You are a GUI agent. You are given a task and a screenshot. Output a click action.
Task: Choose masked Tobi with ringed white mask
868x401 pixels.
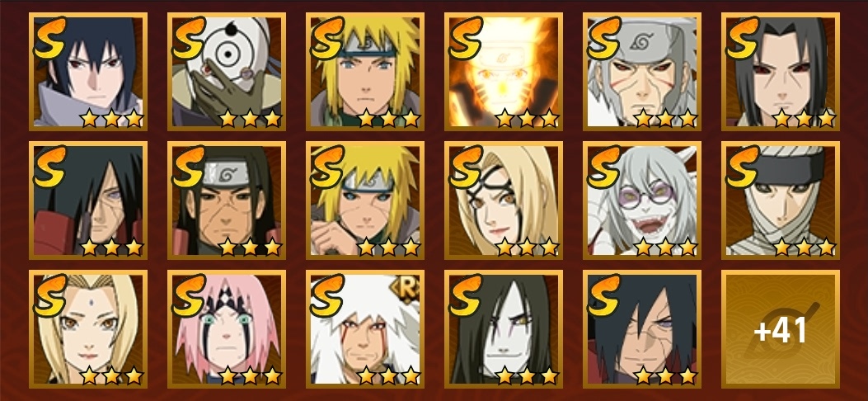(x=227, y=72)
